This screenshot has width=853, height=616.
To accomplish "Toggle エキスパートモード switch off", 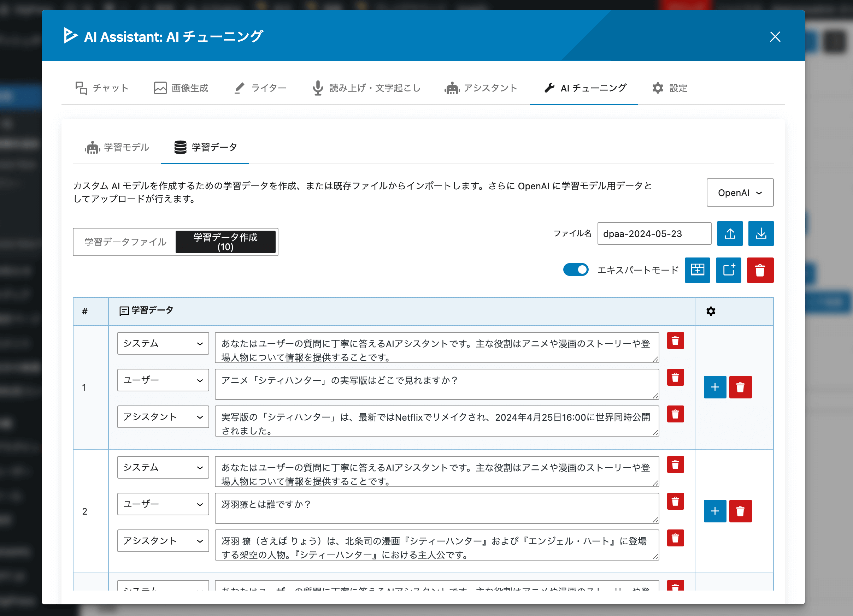I will [x=575, y=270].
